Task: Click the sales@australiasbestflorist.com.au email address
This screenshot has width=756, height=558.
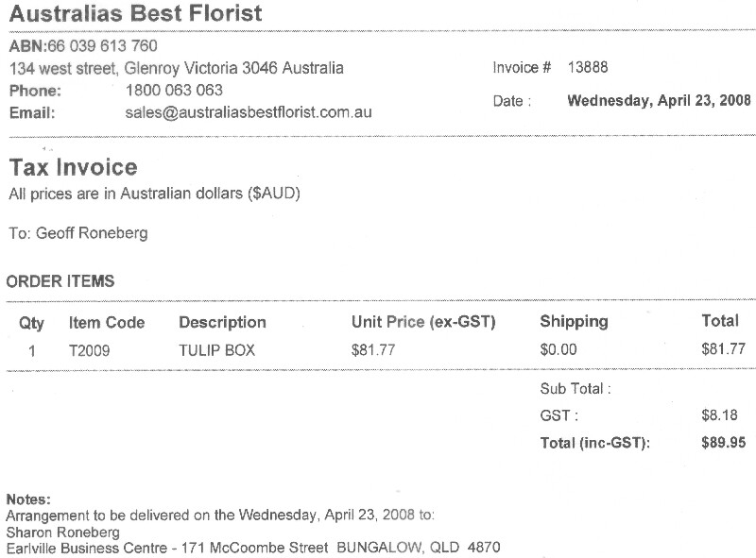Action: (249, 112)
